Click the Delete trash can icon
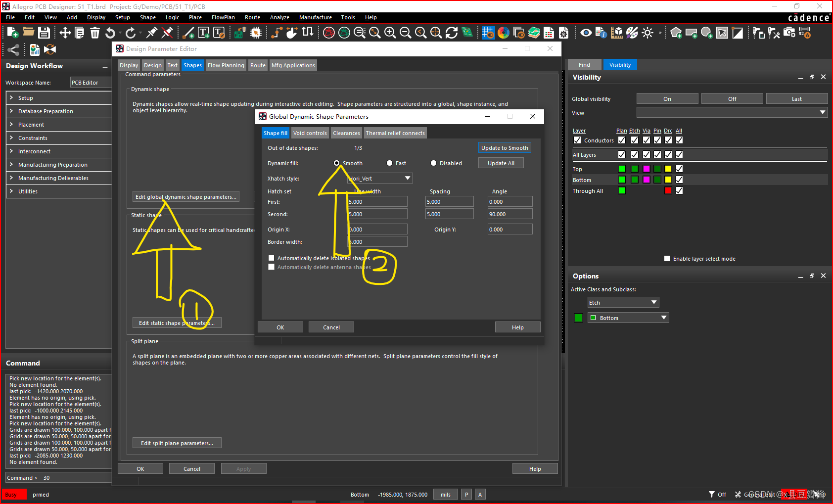This screenshot has height=504, width=833. click(95, 33)
